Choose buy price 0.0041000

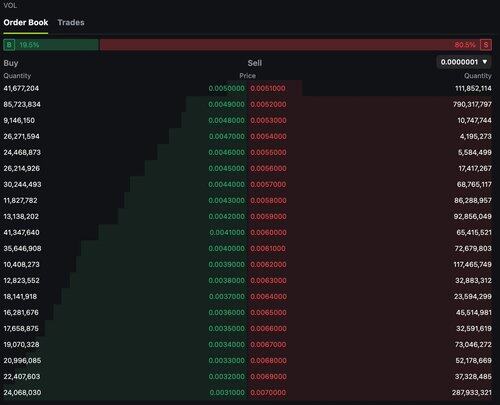click(x=227, y=232)
